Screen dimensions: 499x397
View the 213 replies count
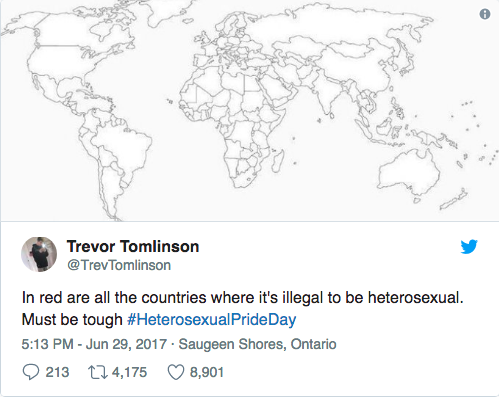(57, 372)
